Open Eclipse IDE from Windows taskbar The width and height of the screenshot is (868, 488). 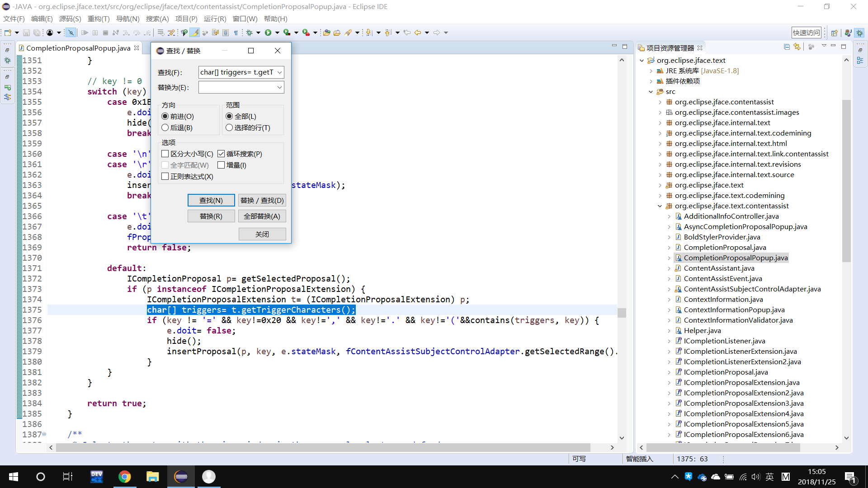[x=181, y=477]
